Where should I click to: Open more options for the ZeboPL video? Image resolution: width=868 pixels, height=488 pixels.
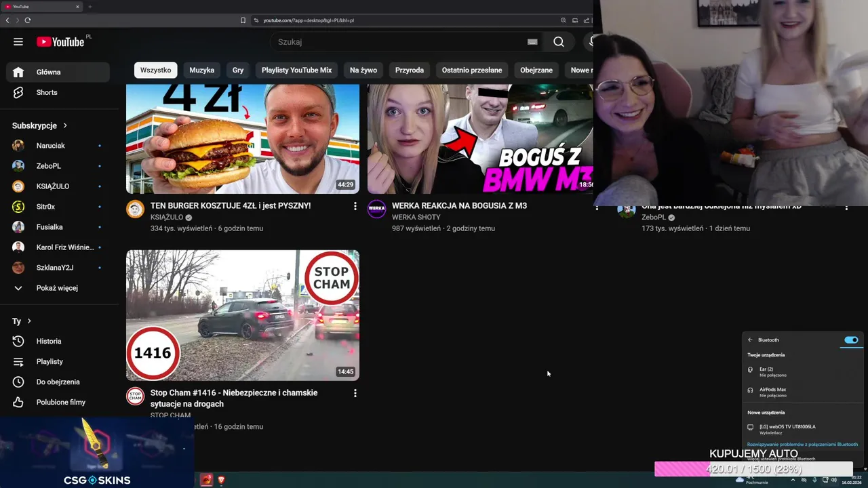(846, 207)
